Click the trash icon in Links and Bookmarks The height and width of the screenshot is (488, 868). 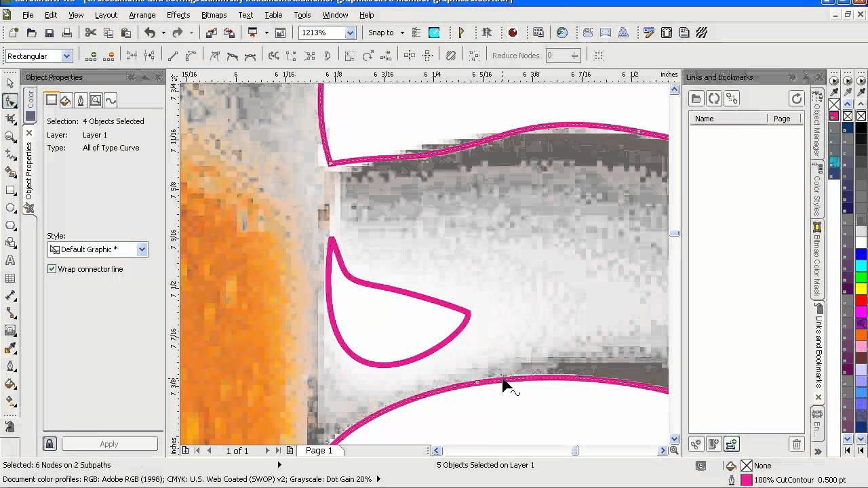point(797,445)
